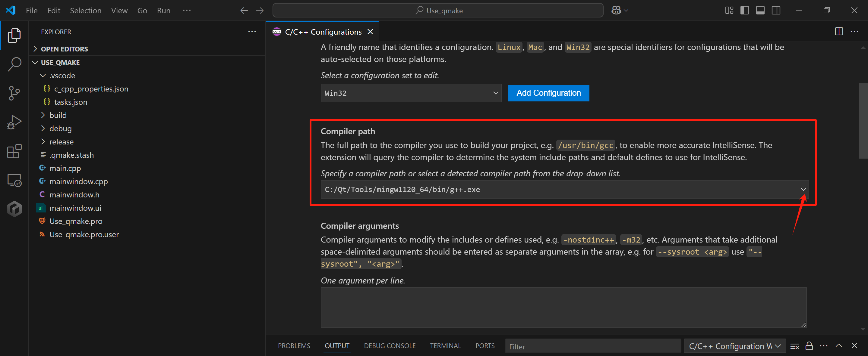This screenshot has height=356, width=868.
Task: Toggle the bottom panel visibility
Action: tap(760, 10)
